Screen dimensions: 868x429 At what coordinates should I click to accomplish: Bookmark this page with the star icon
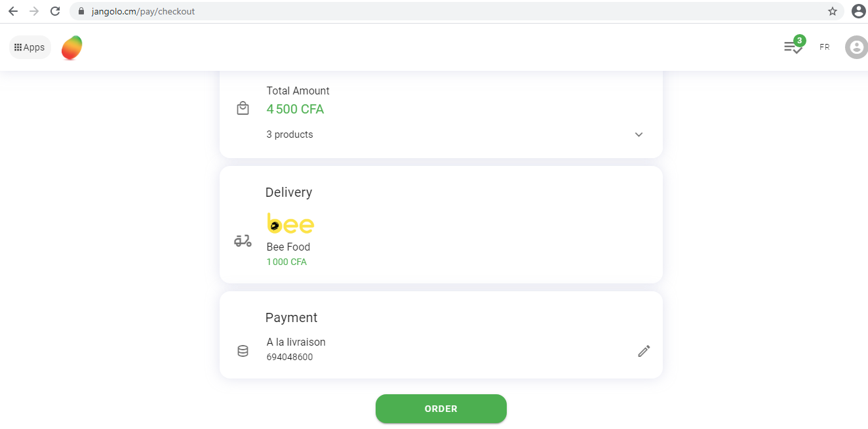(833, 11)
